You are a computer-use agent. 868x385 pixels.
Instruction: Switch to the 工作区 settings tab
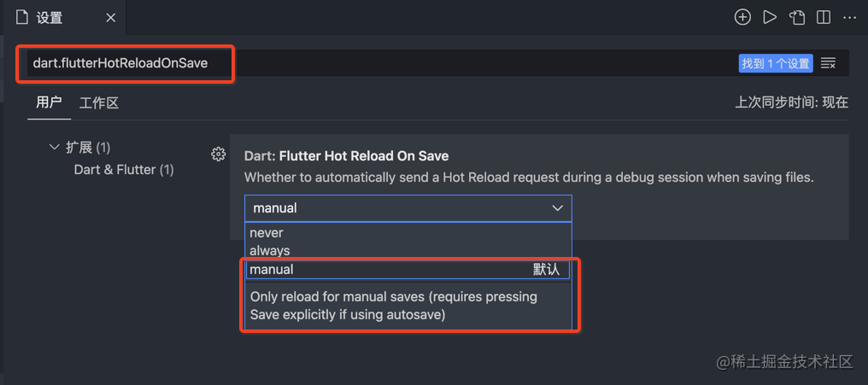click(99, 103)
